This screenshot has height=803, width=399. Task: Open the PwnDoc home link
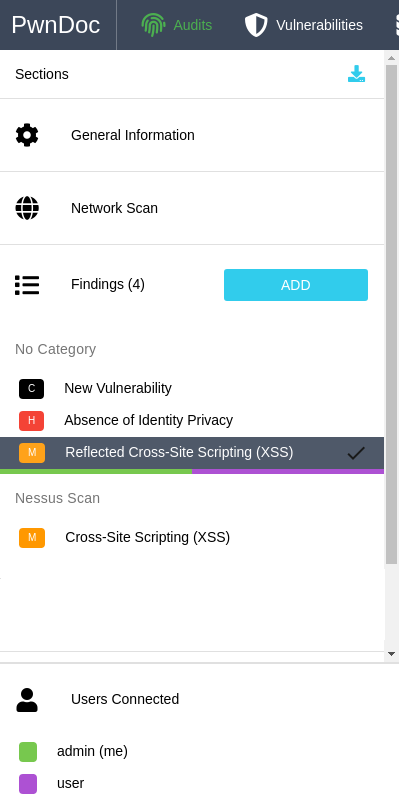click(x=56, y=25)
